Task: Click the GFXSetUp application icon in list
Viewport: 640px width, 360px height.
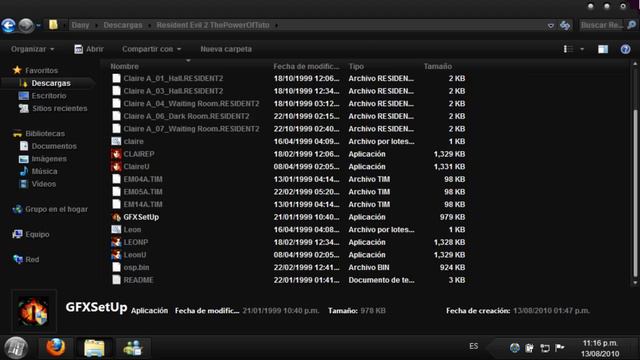Action: (x=116, y=217)
